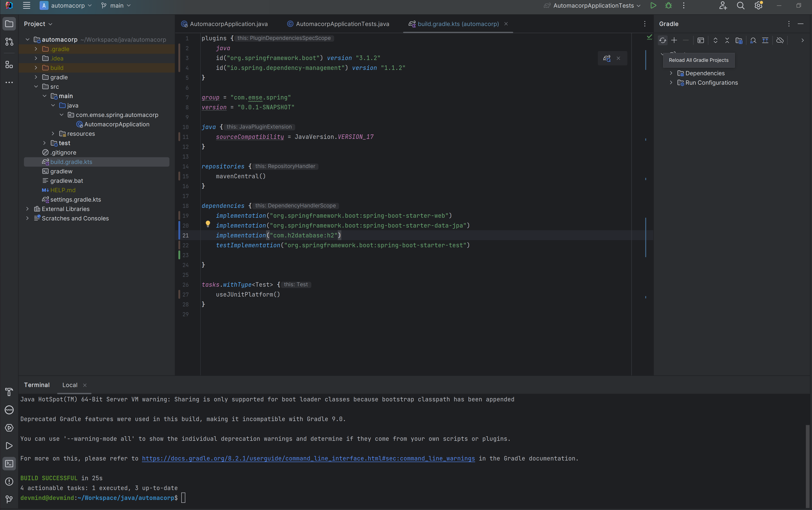Collapse all nodes in Gradle panel

727,41
